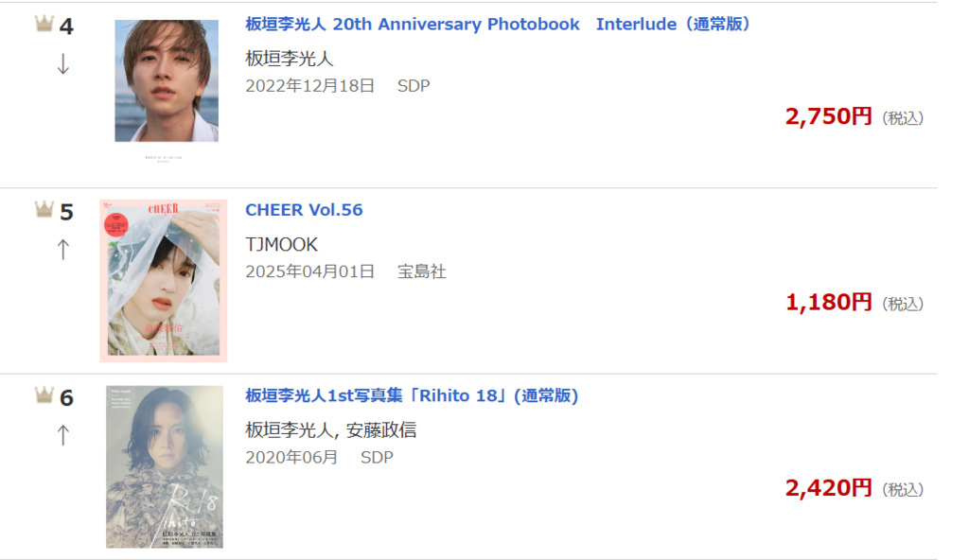Open the CHEER Vol.56 title link
Screen dimensions: 969x560
pos(304,210)
